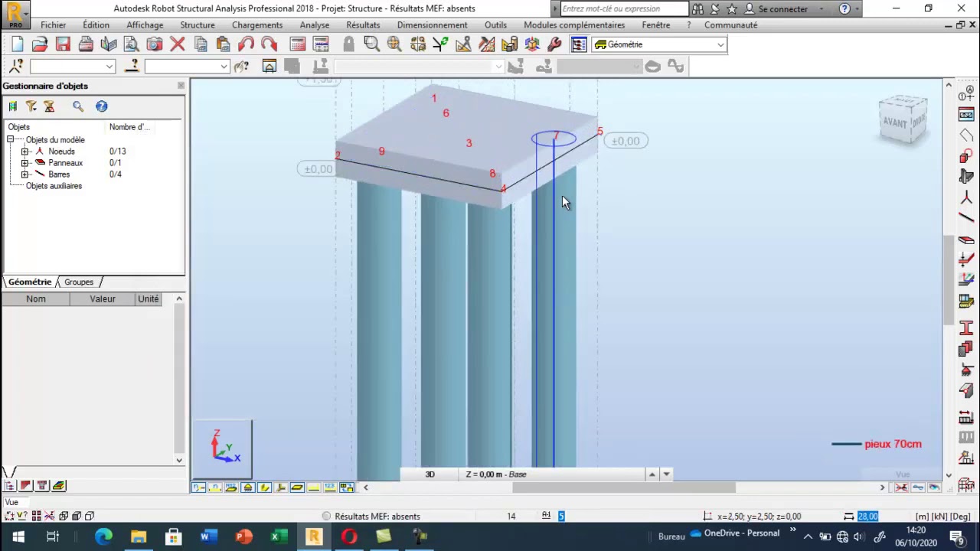Save the project with the floppy icon
This screenshot has height=551, width=980.
[63, 44]
